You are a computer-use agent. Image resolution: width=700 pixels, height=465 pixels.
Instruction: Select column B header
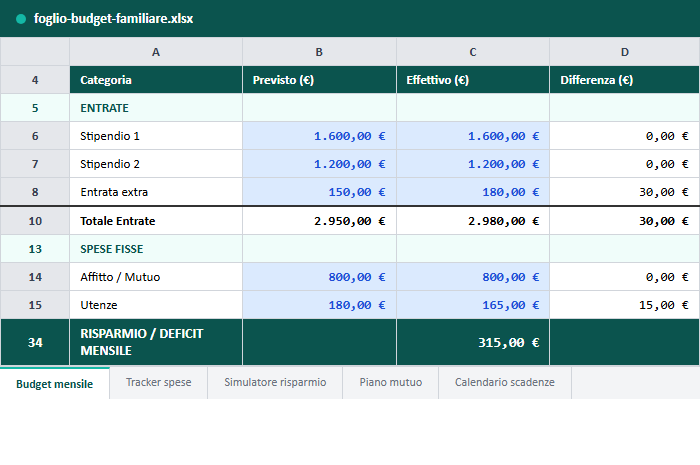[319, 52]
